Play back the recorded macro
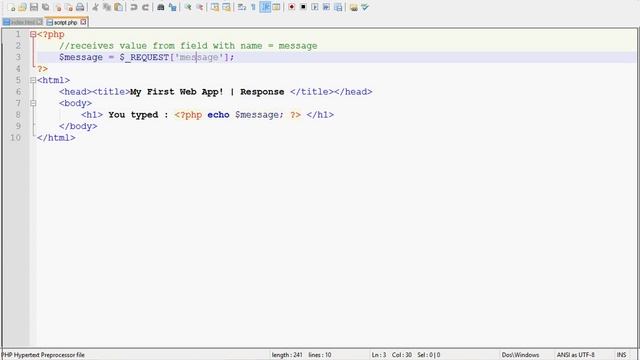This screenshot has width=640, height=360. tap(315, 7)
